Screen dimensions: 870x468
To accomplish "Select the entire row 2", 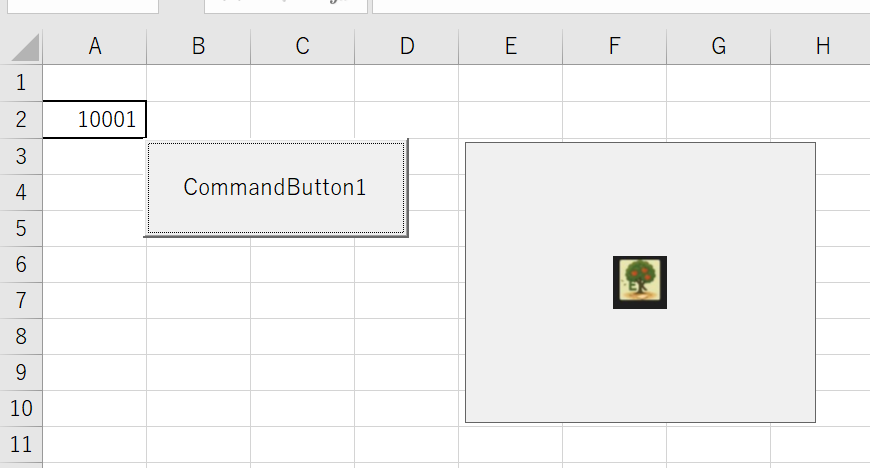I will click(x=22, y=120).
